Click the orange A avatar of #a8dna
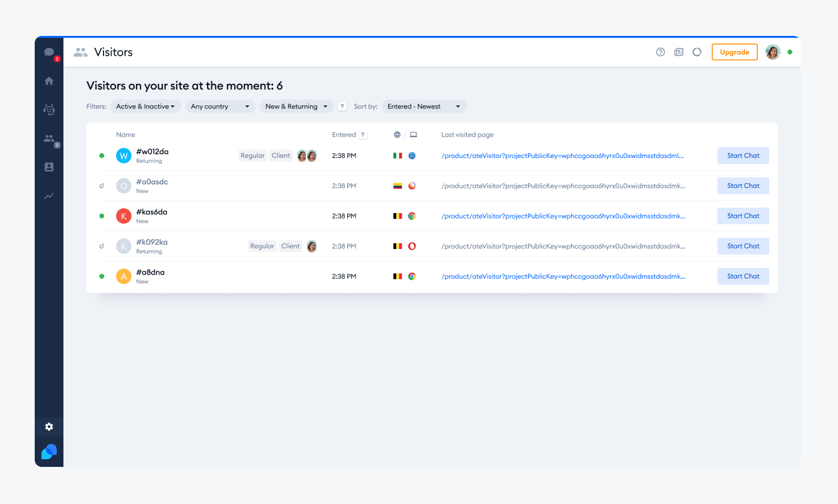Screen dimensions: 838x504 124,277
